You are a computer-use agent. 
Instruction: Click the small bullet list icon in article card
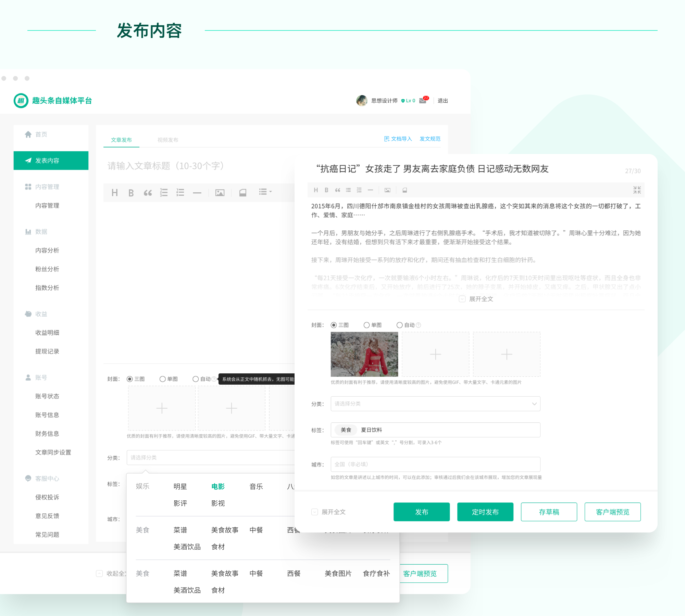[348, 190]
